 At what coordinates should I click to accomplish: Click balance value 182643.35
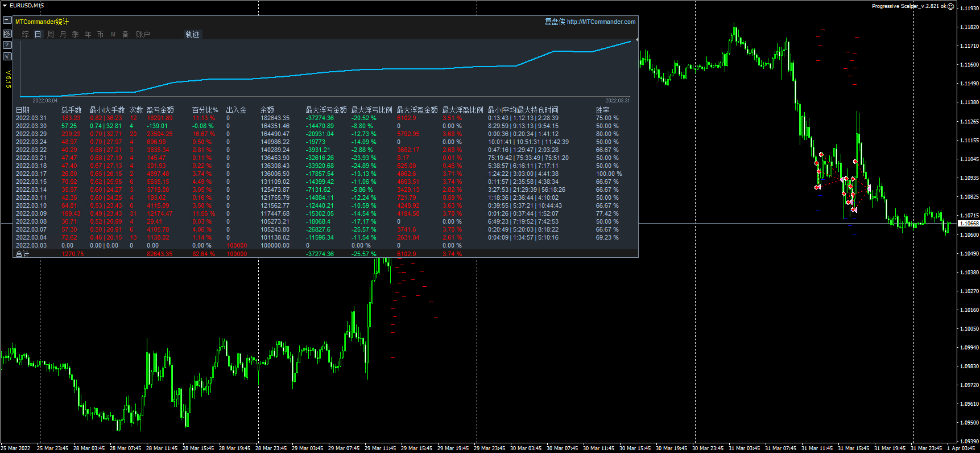coord(275,118)
